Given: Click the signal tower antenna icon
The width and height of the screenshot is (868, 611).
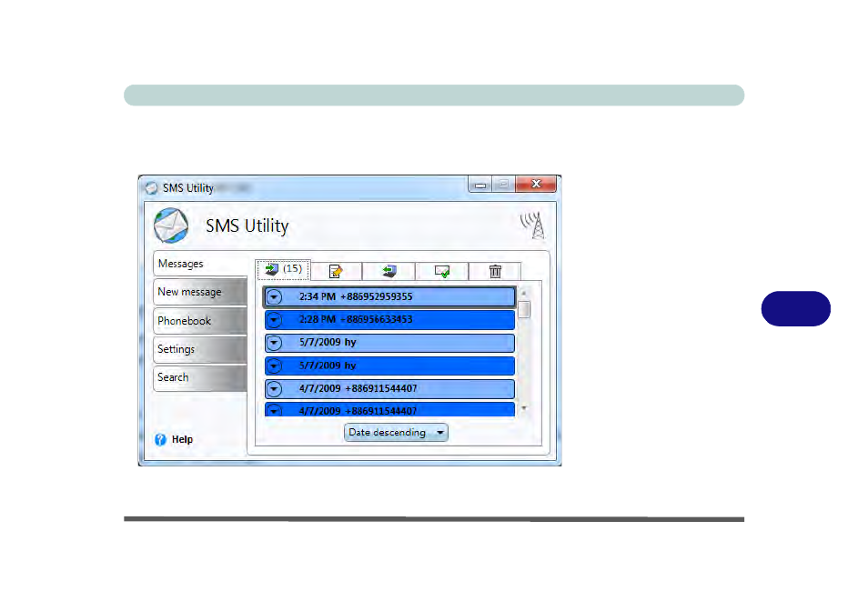Looking at the screenshot, I should click(532, 225).
